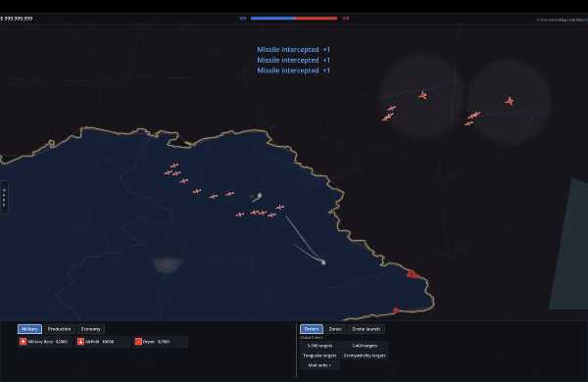Pick the Depot build icon
Viewport: 588px width, 382px height.
pyautogui.click(x=138, y=342)
